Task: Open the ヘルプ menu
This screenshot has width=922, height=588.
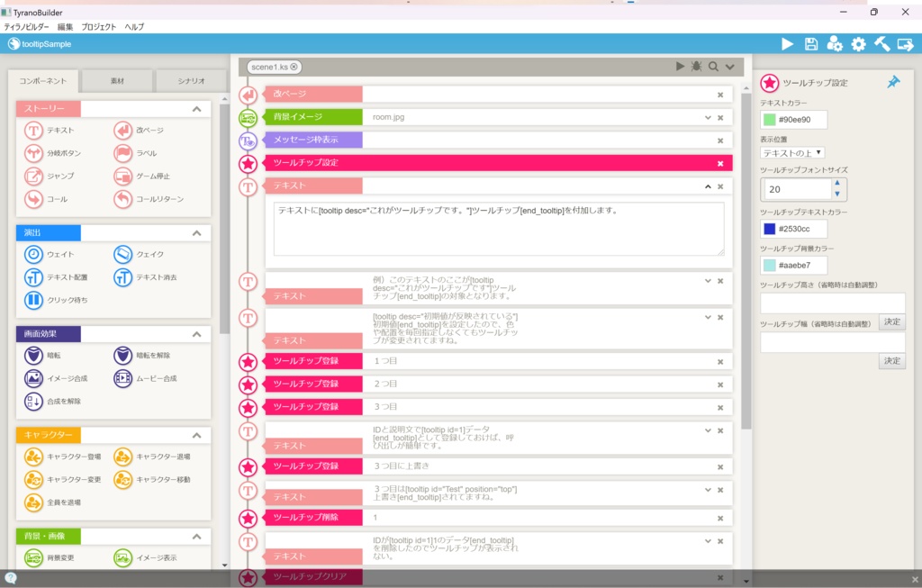Action: click(x=134, y=26)
